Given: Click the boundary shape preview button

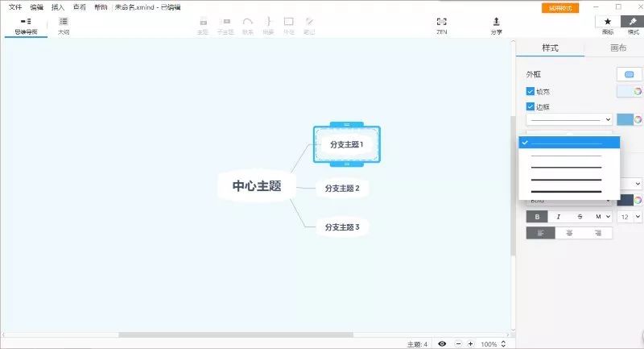Looking at the screenshot, I should pyautogui.click(x=629, y=74).
